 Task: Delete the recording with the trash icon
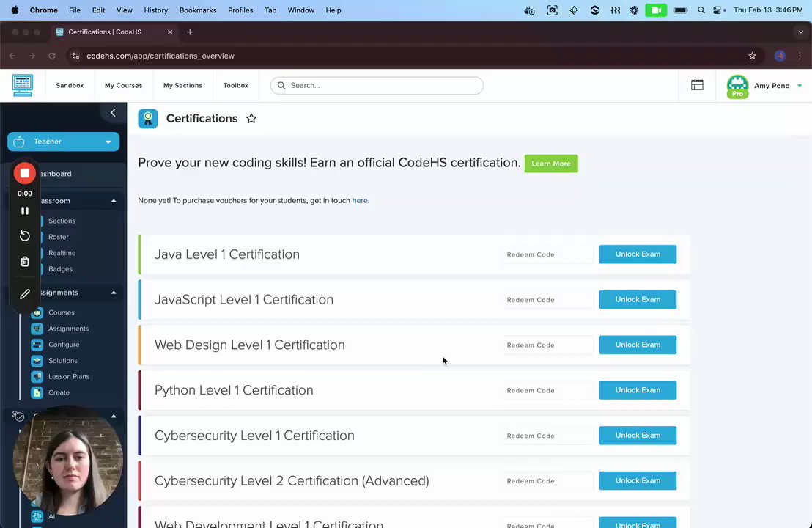pyautogui.click(x=25, y=262)
